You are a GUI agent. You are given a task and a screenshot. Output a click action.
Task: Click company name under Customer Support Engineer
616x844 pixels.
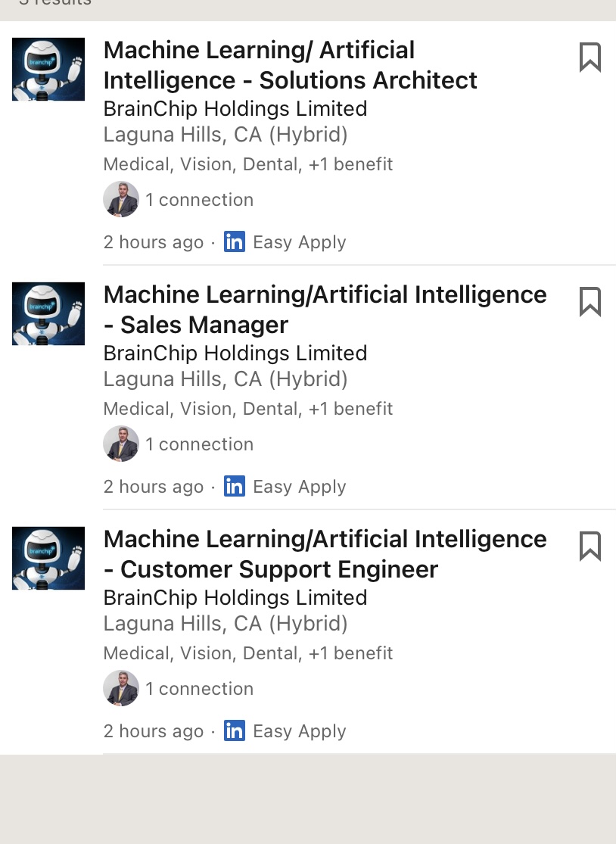pos(235,597)
